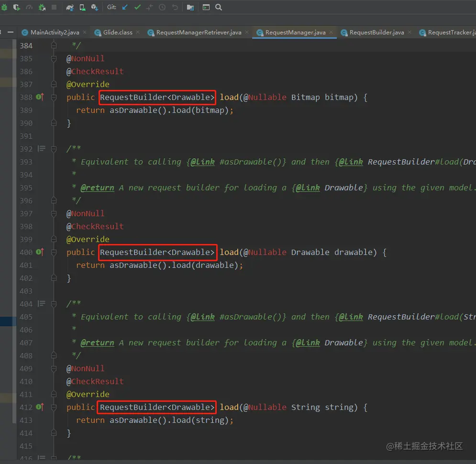Toggle rendered doc view on line 392
Image resolution: width=476 pixels, height=464 pixels.
point(41,149)
